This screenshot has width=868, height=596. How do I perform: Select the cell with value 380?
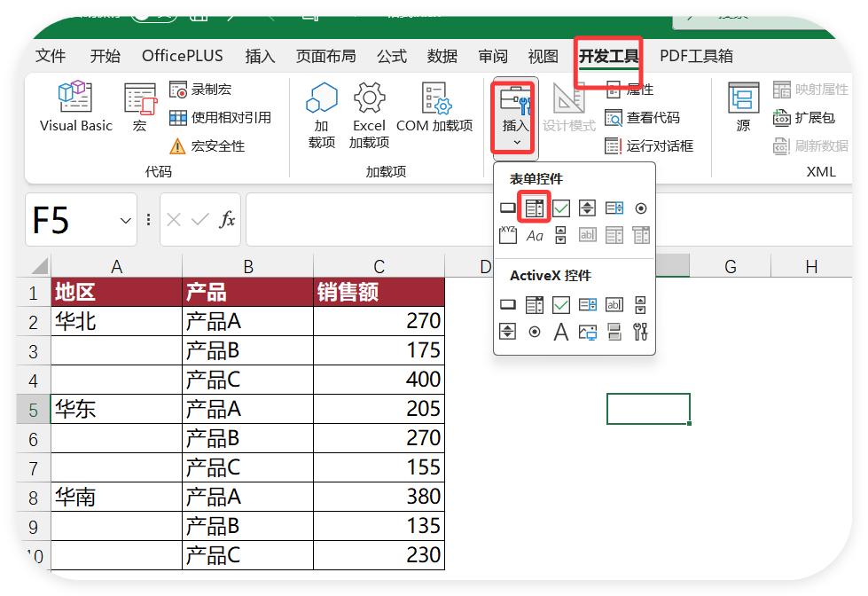point(379,497)
